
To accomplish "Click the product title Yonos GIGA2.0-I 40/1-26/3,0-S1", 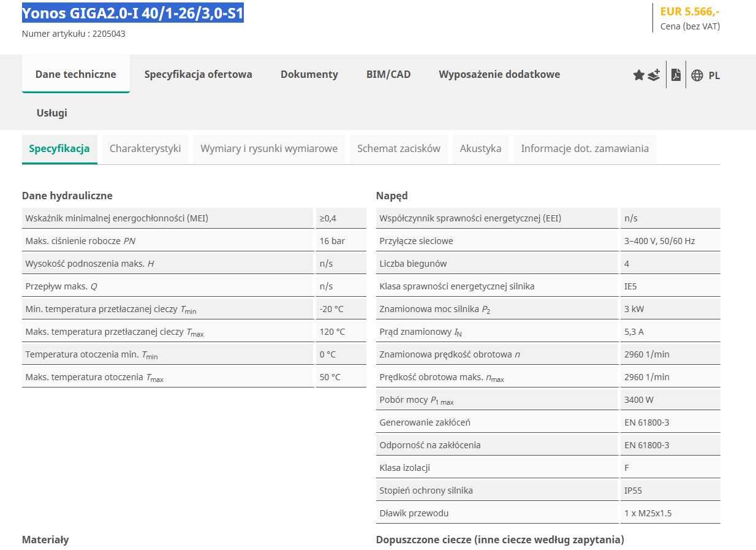I will point(133,13).
